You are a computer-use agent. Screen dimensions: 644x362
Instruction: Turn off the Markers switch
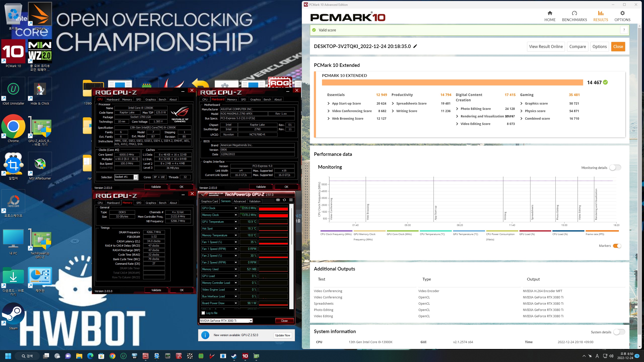pos(617,246)
